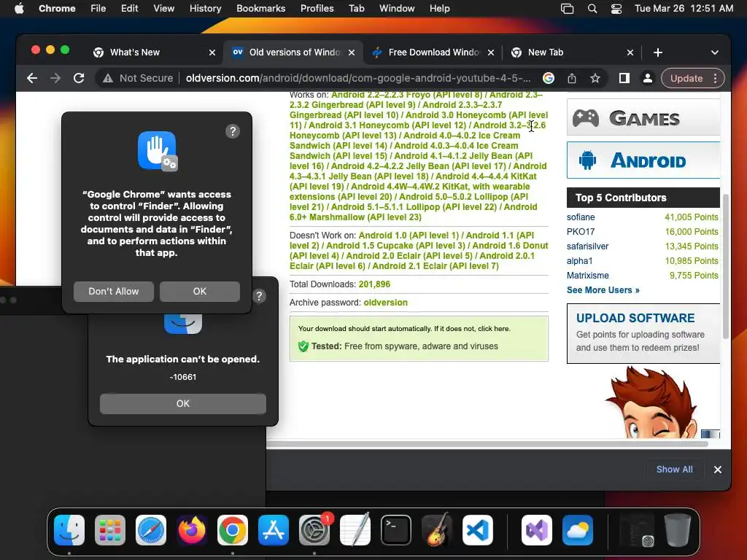Click OK on application can't be opened dialog
The image size is (747, 560).
pyautogui.click(x=183, y=404)
